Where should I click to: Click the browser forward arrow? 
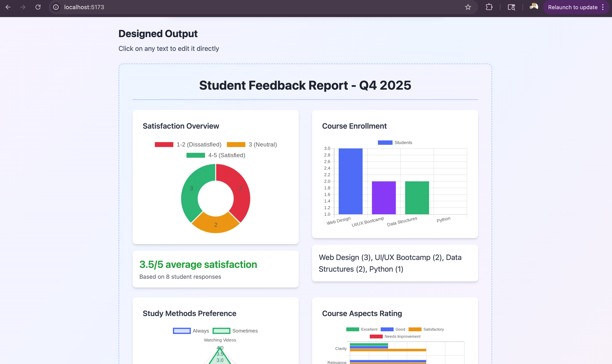click(23, 7)
